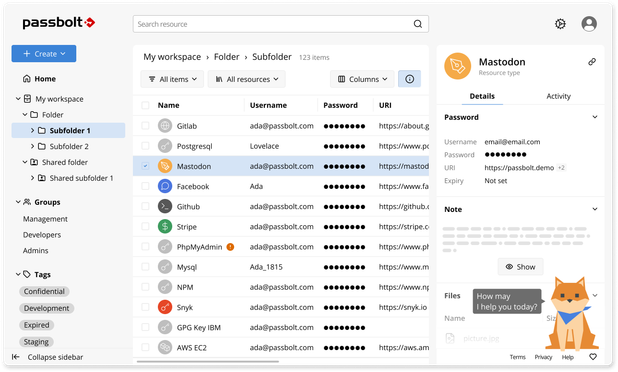
Task: Click the AWS EC2 resource icon
Action: tap(165, 347)
